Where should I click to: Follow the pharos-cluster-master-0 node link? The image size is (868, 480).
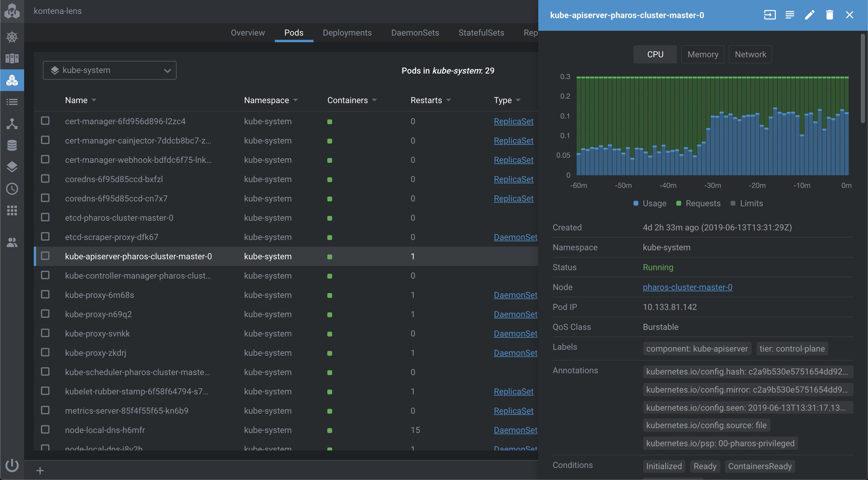687,287
